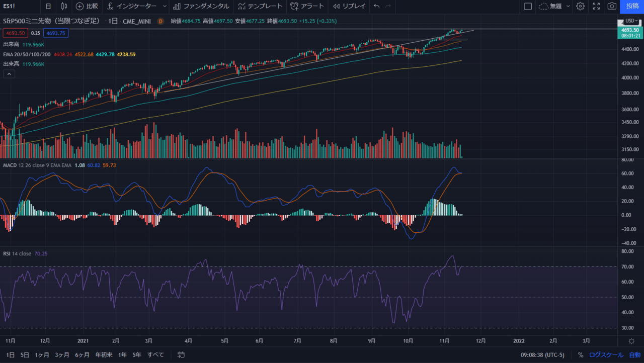Set the time range to 1ヶ月
Viewport: 644px width, 363px height.
[x=42, y=354]
